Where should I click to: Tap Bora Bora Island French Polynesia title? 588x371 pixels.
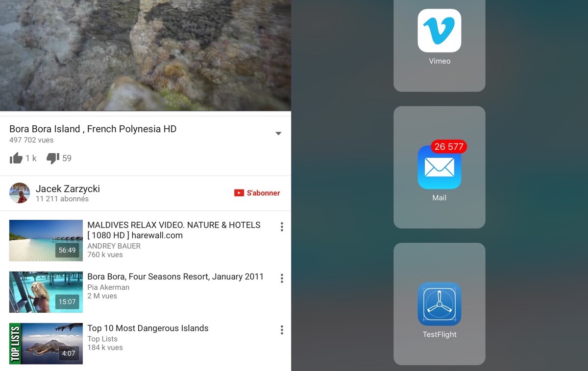93,129
